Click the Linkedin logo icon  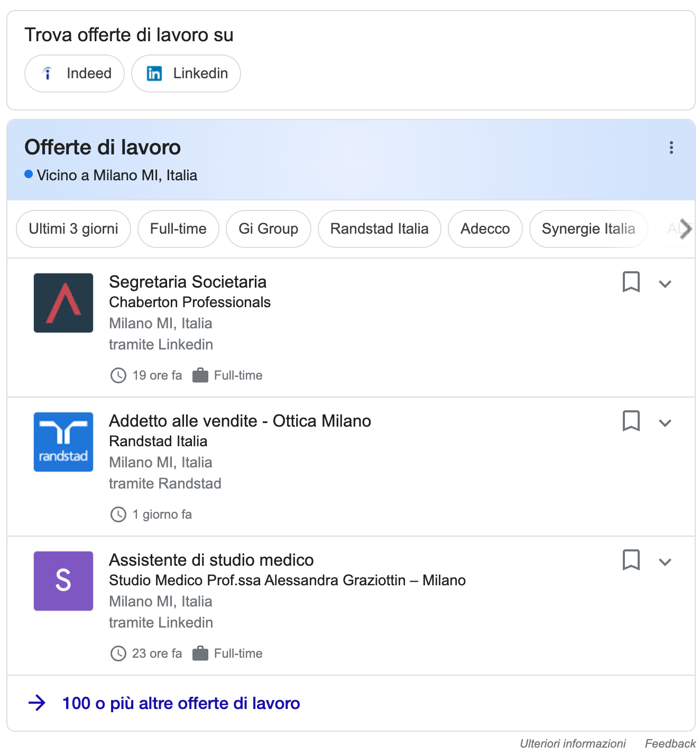(x=154, y=73)
